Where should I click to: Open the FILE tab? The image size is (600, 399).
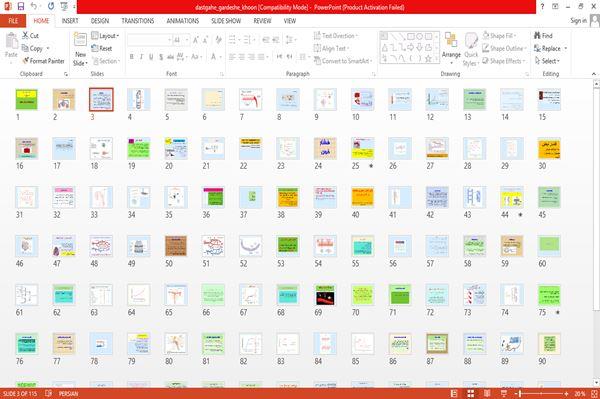(x=13, y=21)
